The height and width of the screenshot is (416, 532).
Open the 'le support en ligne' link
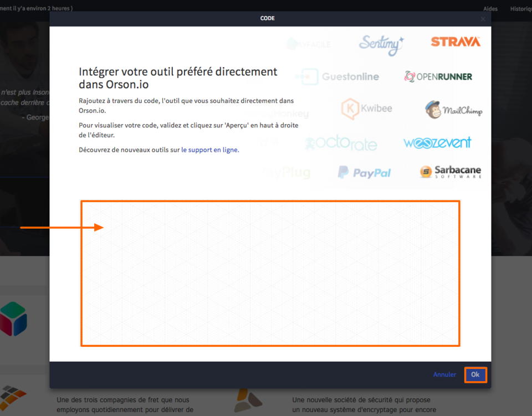pyautogui.click(x=210, y=150)
